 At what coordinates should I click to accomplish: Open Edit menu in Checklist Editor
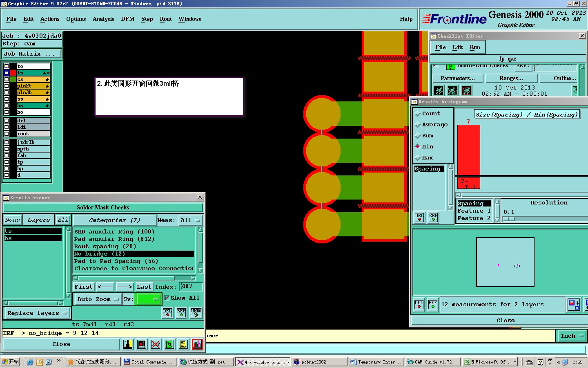(458, 47)
